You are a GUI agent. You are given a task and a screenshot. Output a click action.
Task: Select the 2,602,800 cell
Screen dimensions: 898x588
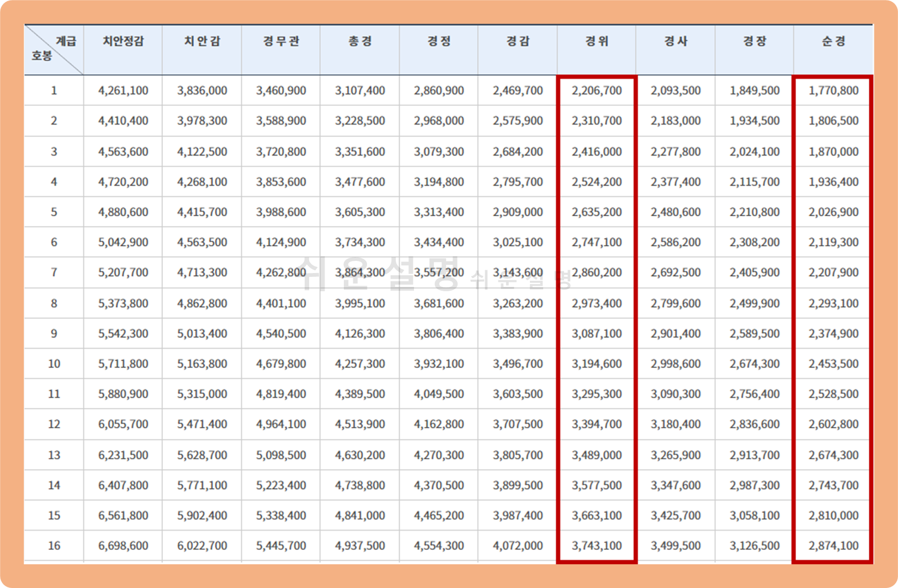click(833, 424)
